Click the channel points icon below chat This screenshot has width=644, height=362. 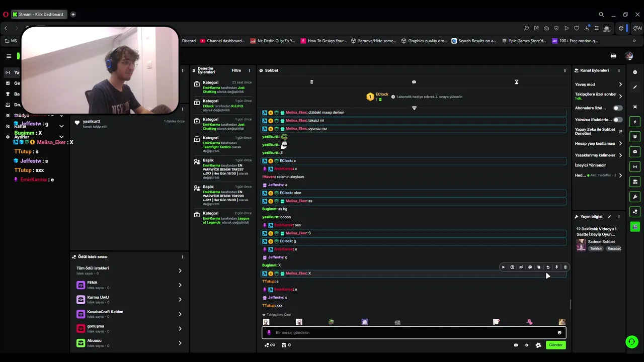(270, 345)
